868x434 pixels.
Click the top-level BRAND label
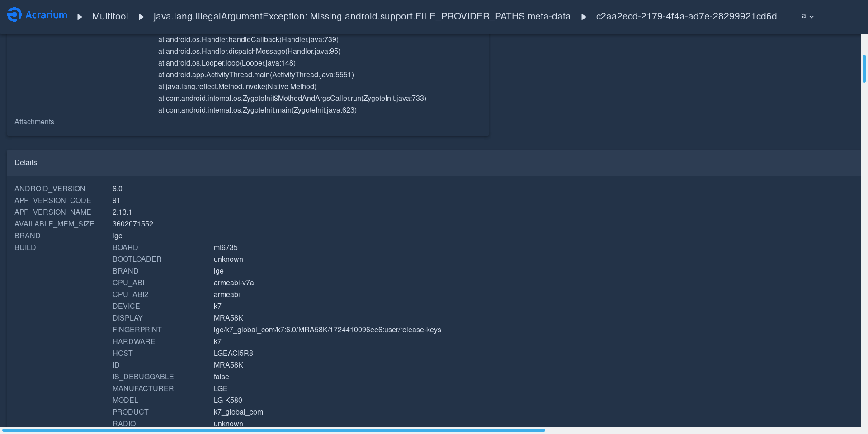point(28,236)
